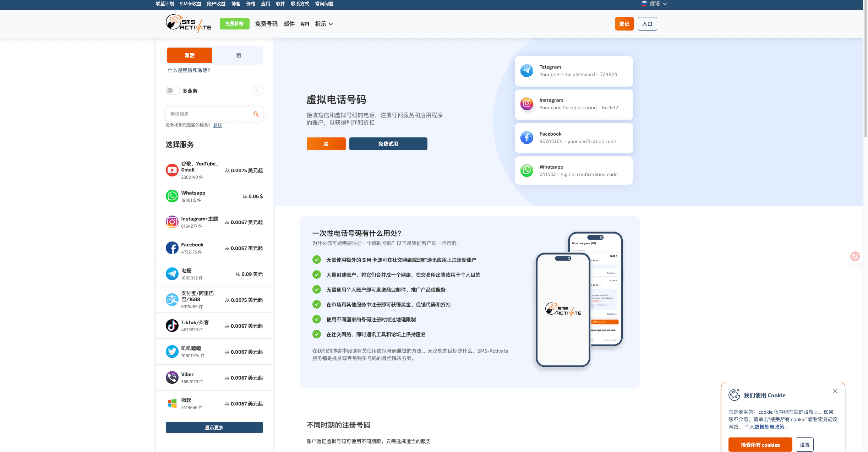The image size is (868, 452).
Task: Click the Instagram icon in service list
Action: coord(172,222)
